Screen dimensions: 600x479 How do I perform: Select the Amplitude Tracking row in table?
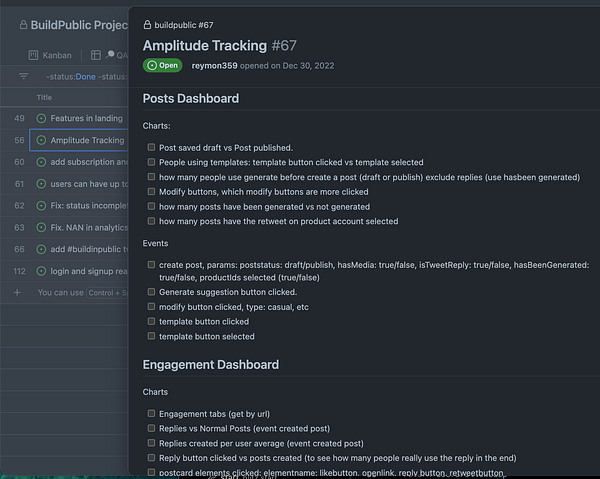coord(80,140)
